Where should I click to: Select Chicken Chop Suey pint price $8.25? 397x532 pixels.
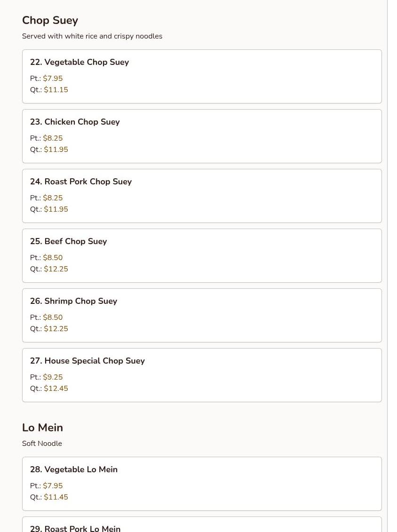pyautogui.click(x=53, y=138)
